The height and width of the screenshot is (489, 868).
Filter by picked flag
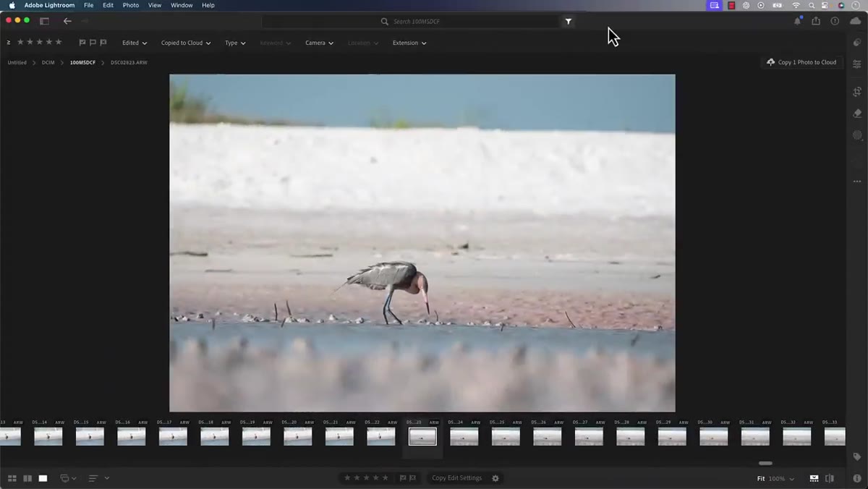pyautogui.click(x=82, y=43)
